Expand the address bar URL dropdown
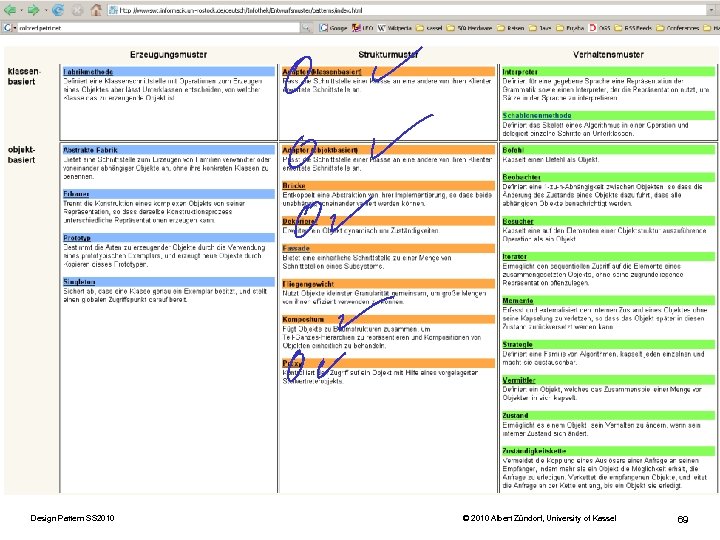The image size is (720, 540). pos(711,10)
